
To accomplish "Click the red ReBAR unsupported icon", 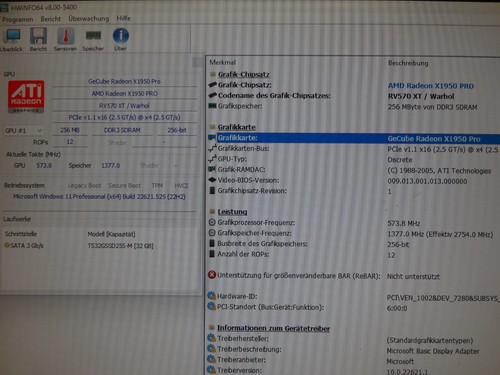I will point(212,275).
